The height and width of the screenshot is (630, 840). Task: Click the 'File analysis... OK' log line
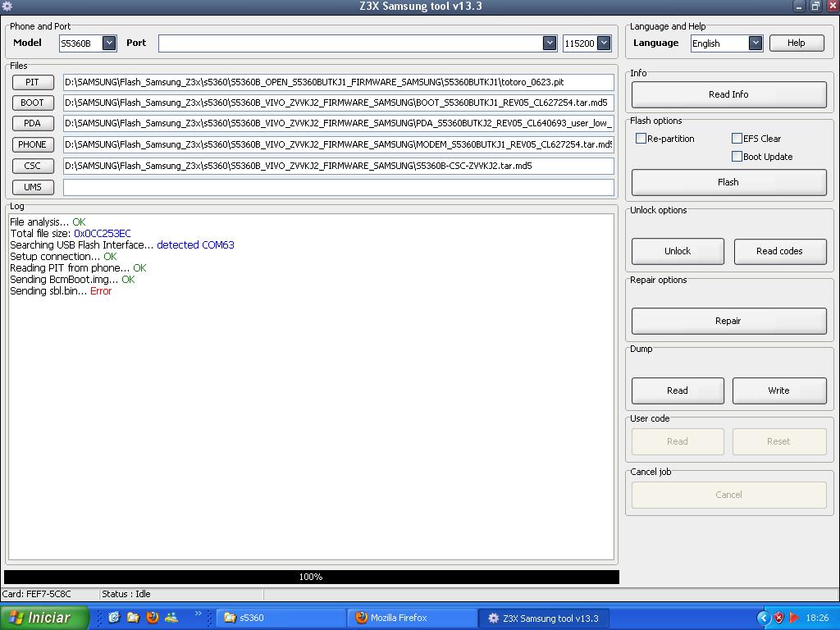click(x=48, y=221)
